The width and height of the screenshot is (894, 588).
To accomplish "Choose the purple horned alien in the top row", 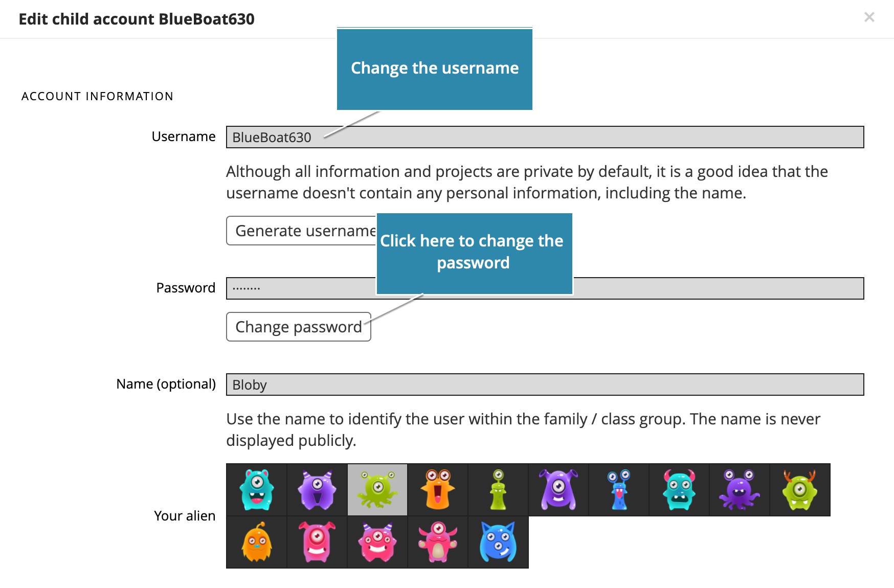I will (317, 490).
